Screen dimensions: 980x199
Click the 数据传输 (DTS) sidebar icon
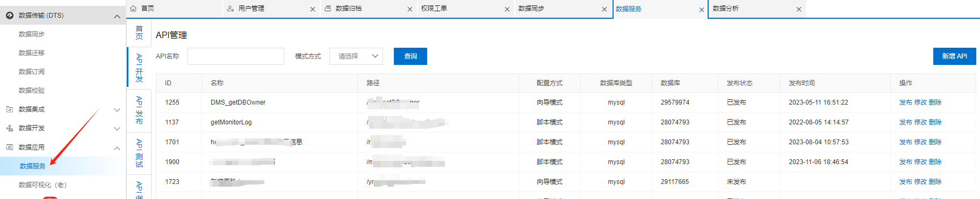pyautogui.click(x=10, y=16)
